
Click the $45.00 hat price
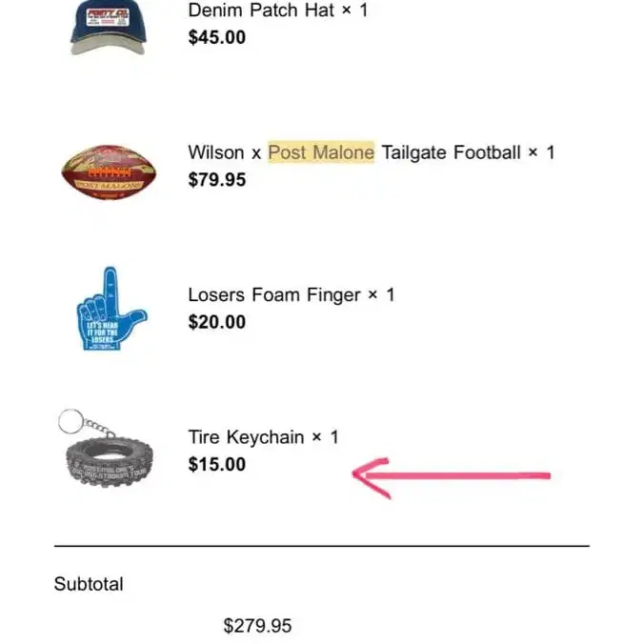pos(217,37)
